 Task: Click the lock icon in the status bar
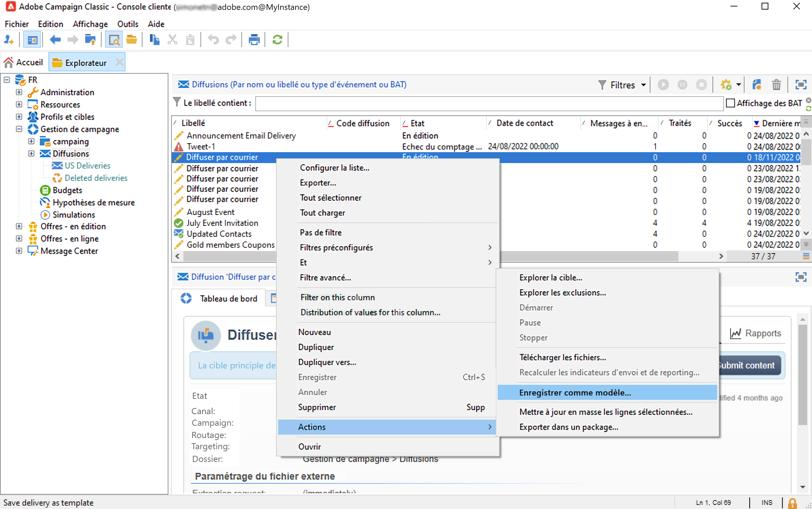(792, 503)
